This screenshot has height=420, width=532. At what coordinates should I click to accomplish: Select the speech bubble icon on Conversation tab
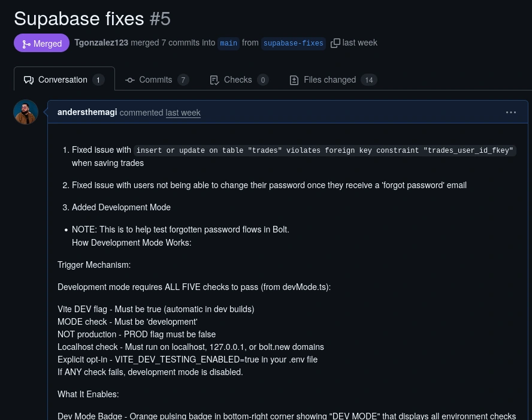[x=29, y=80]
